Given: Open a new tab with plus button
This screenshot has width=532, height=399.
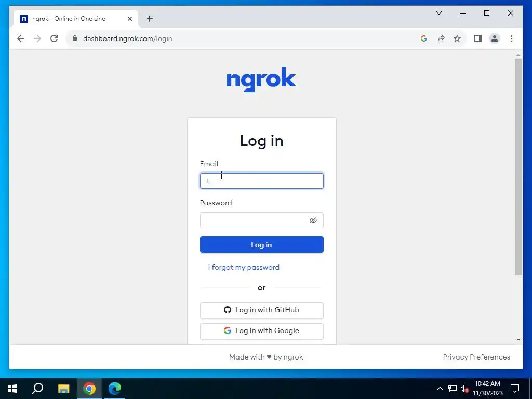Looking at the screenshot, I should coord(150,19).
